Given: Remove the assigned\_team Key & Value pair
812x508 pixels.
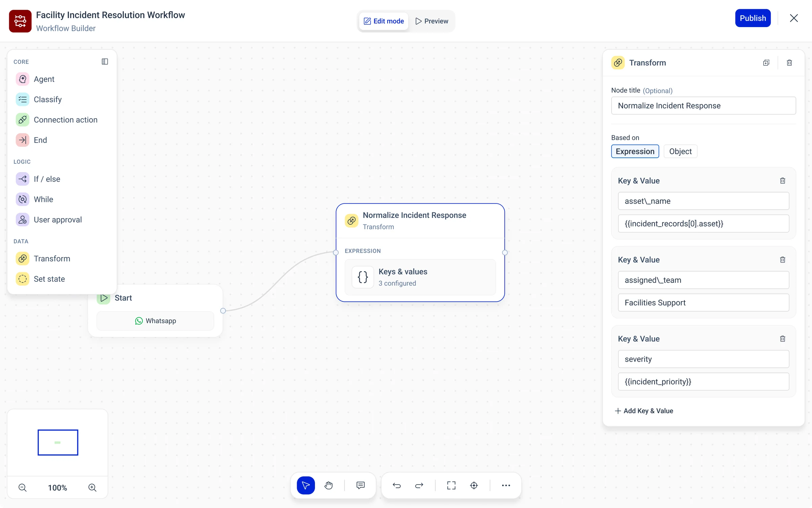Looking at the screenshot, I should (x=783, y=260).
